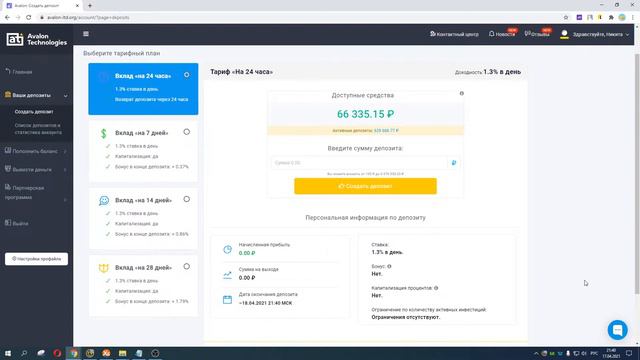Open the hamburger menu icon

coord(86,34)
